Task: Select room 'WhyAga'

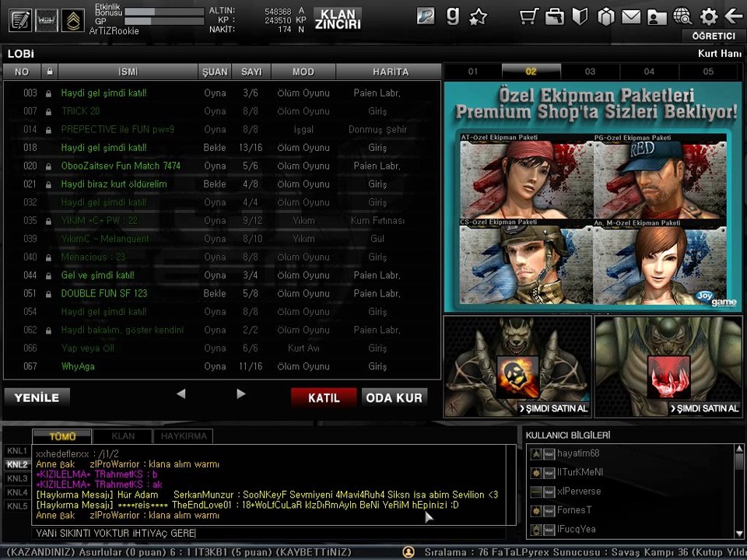Action: click(x=222, y=366)
